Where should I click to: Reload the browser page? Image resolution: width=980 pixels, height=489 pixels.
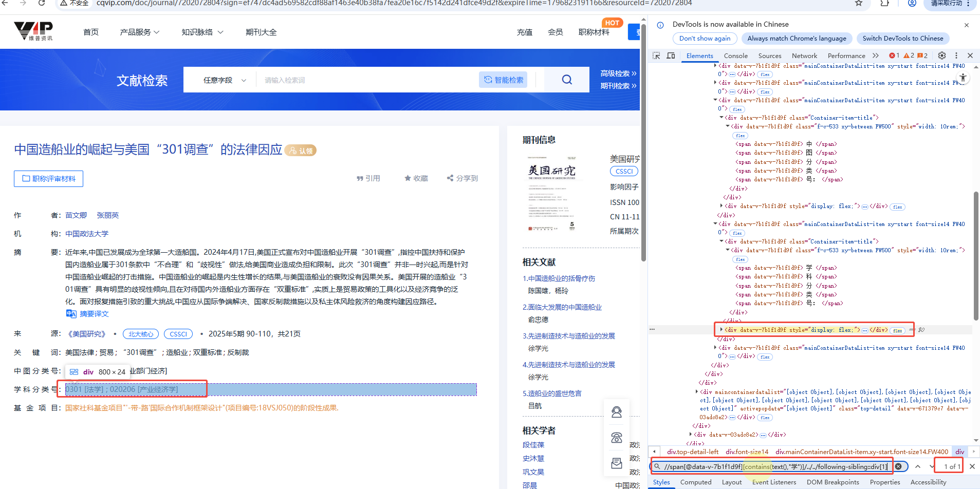pyautogui.click(x=42, y=3)
